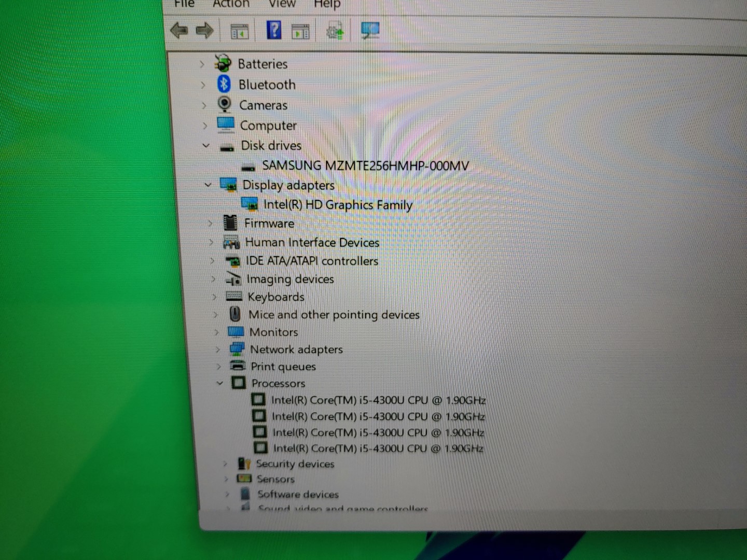Click the Back arrow toolbar button
This screenshot has height=560, width=747.
[179, 30]
